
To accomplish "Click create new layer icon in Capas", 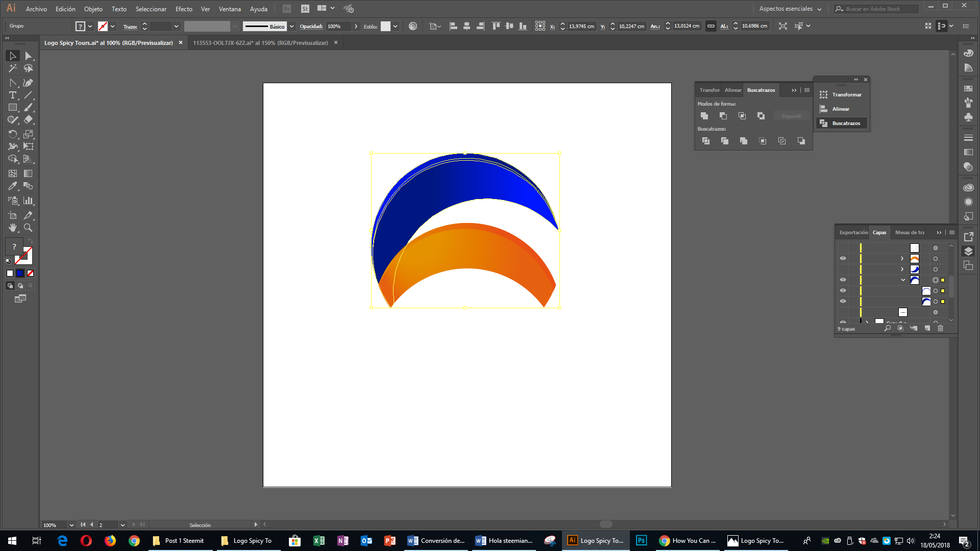I will [x=927, y=328].
